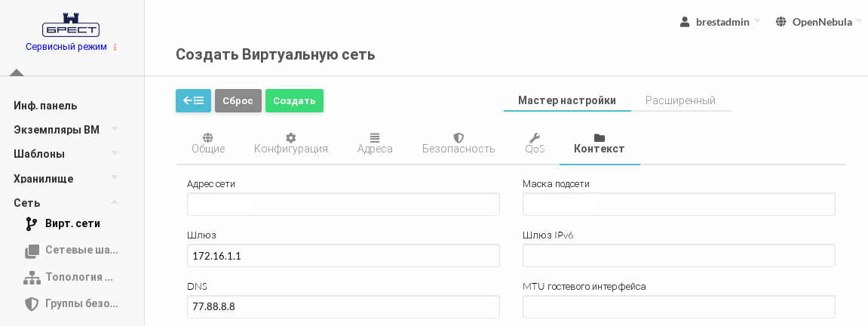The width and height of the screenshot is (868, 326).
Task: Expand the Шаблоны sidebar section
Action: [115, 153]
